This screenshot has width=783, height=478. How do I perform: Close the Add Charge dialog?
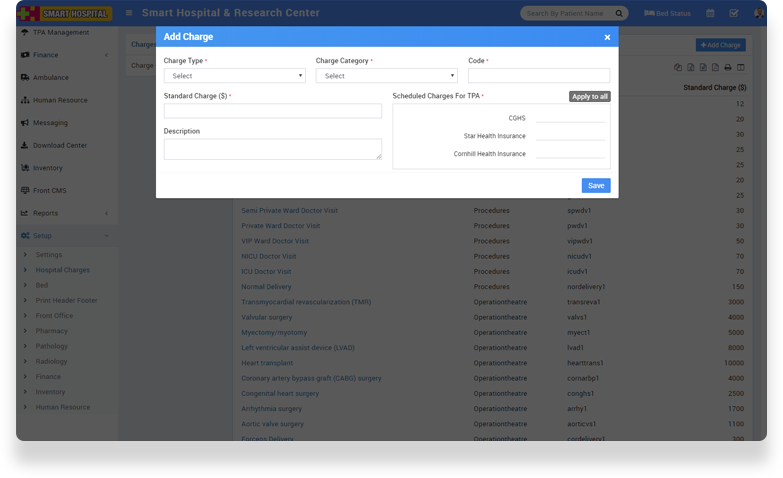point(607,37)
